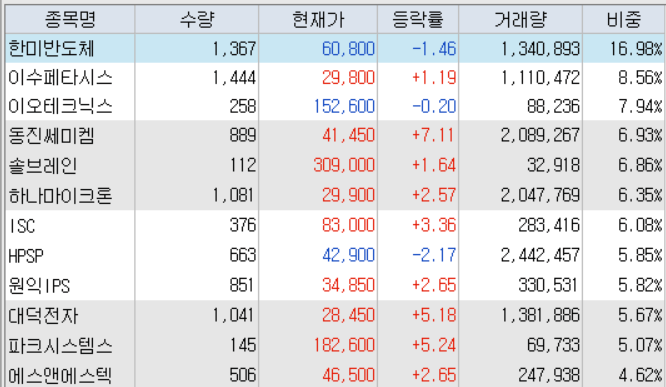Sort by 현재가 column header
The image size is (666, 387).
[318, 20]
